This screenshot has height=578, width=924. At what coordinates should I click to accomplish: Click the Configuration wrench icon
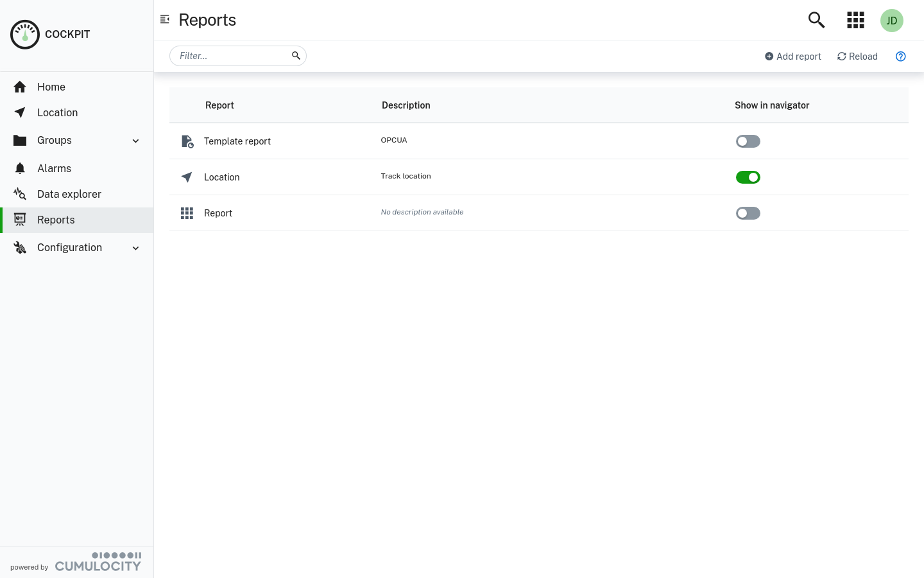[x=20, y=247]
